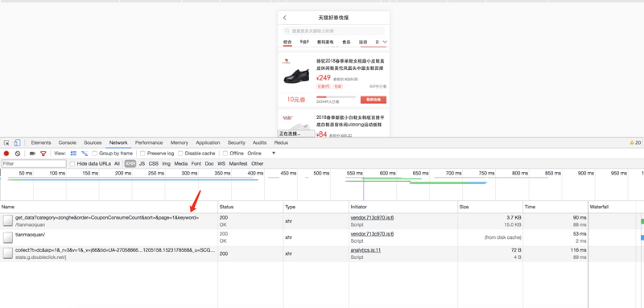
Task: Switch to the Sources tab
Action: (x=93, y=142)
